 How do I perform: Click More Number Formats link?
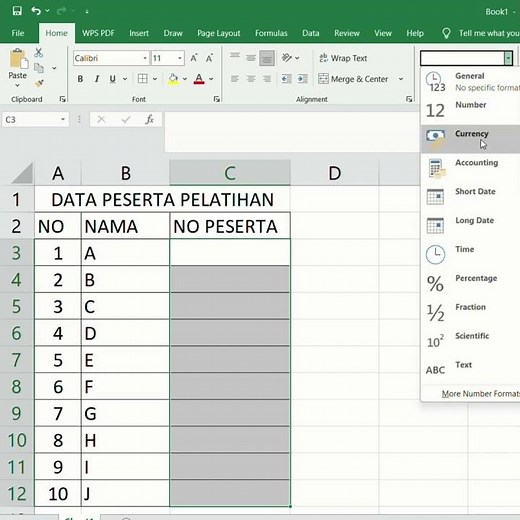(x=481, y=394)
